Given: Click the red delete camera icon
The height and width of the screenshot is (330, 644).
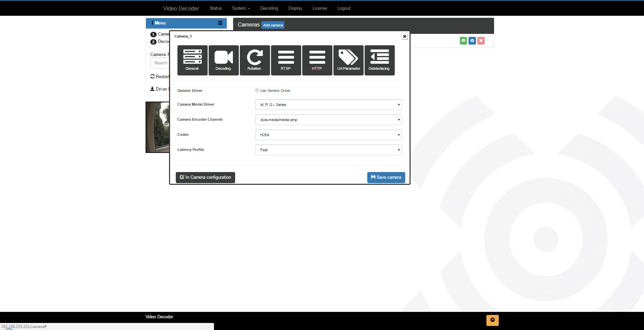Looking at the screenshot, I should tap(481, 41).
